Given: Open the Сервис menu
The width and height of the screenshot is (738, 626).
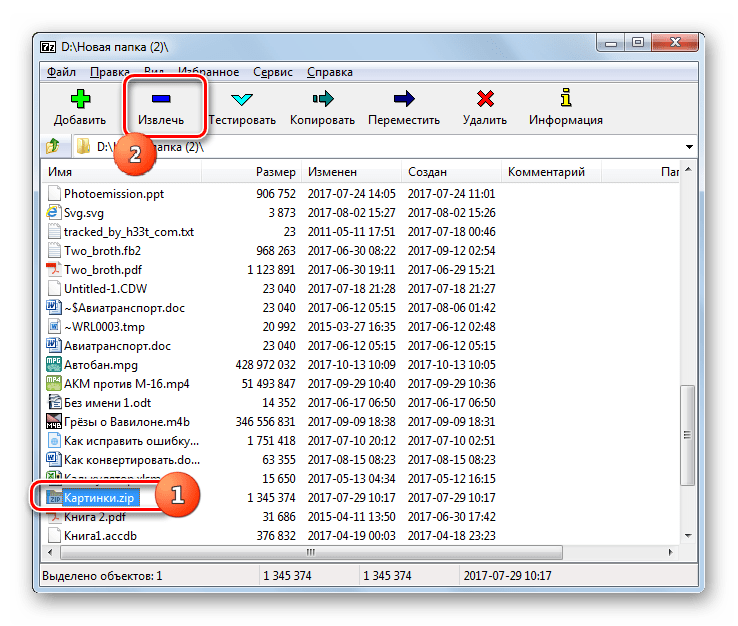Looking at the screenshot, I should pyautogui.click(x=273, y=72).
